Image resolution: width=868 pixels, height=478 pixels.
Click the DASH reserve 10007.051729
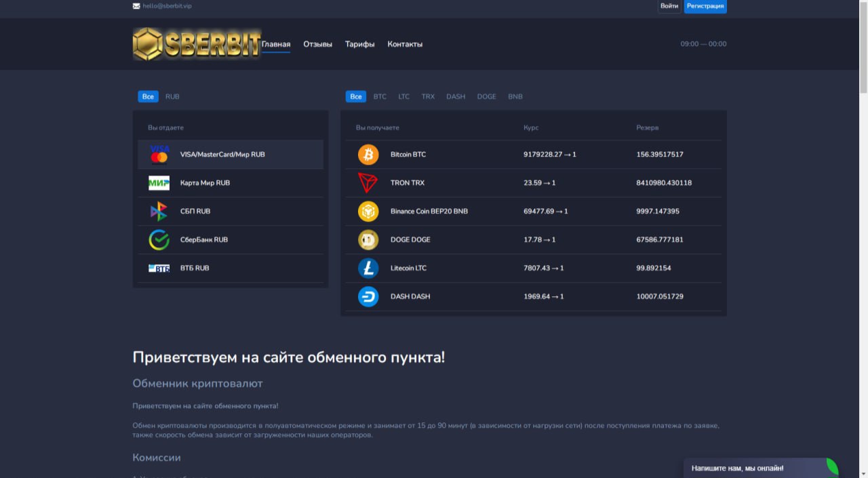660,297
